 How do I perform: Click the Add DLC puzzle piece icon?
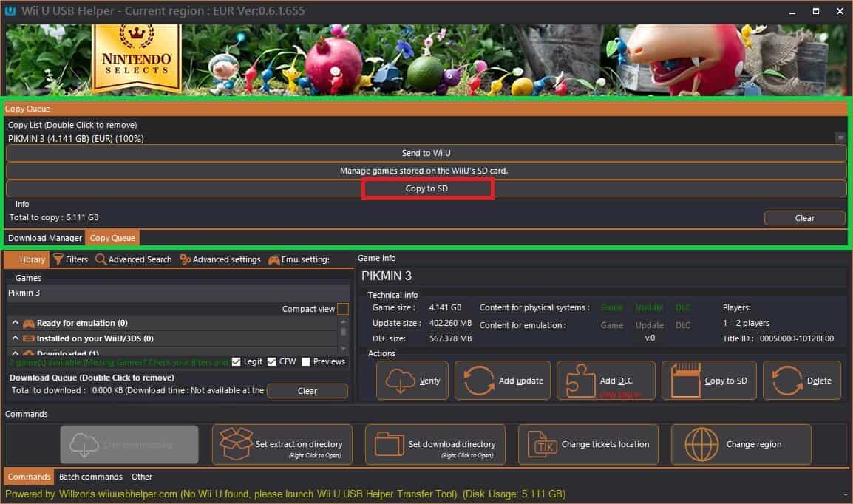click(580, 381)
